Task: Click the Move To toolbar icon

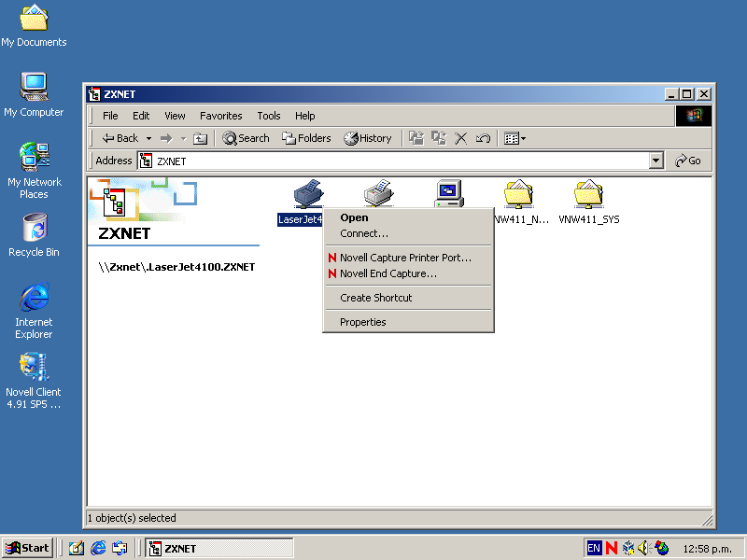Action: click(416, 138)
